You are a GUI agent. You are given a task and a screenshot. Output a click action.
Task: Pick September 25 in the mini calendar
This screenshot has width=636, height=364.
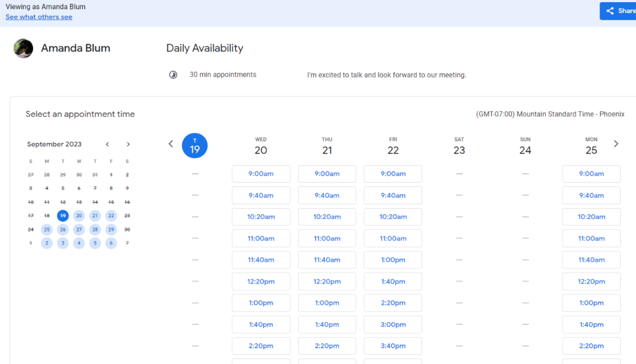[x=47, y=229]
